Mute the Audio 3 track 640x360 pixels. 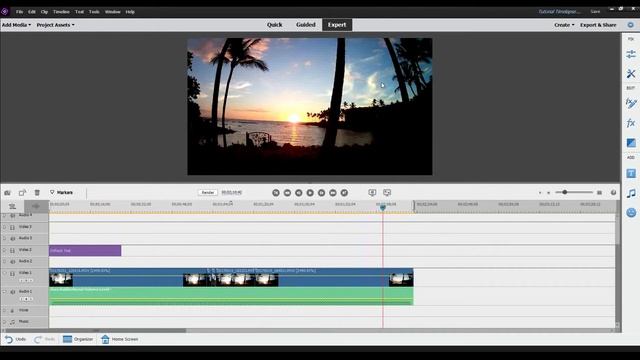(x=12, y=238)
